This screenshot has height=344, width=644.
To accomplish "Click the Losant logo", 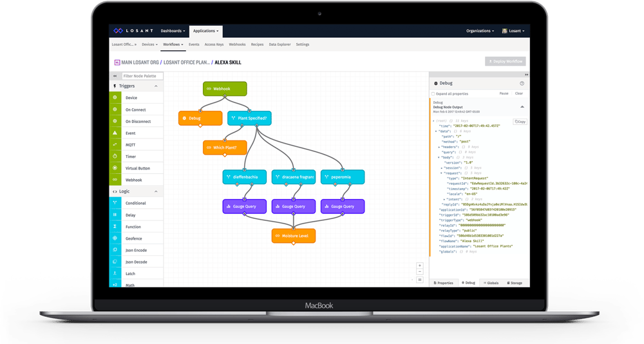I will coord(133,31).
